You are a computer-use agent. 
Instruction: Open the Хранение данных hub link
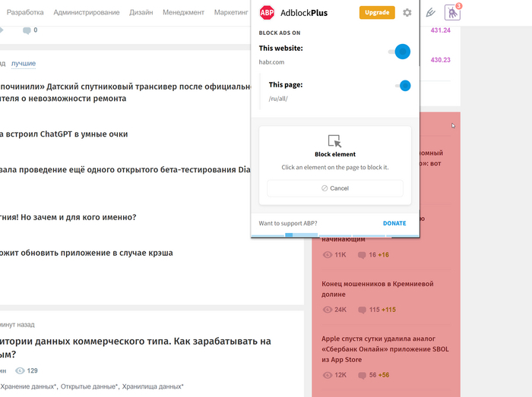(x=29, y=386)
